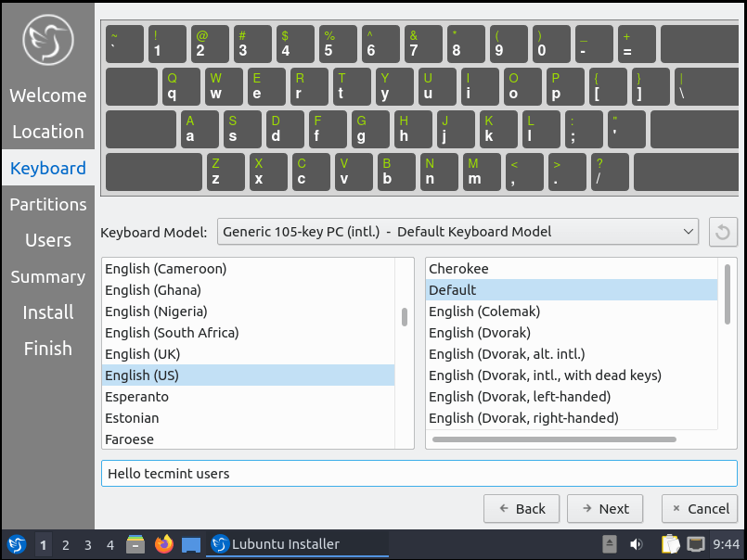Image resolution: width=747 pixels, height=560 pixels.
Task: Switch to virtual desktop 4
Action: [x=110, y=545]
